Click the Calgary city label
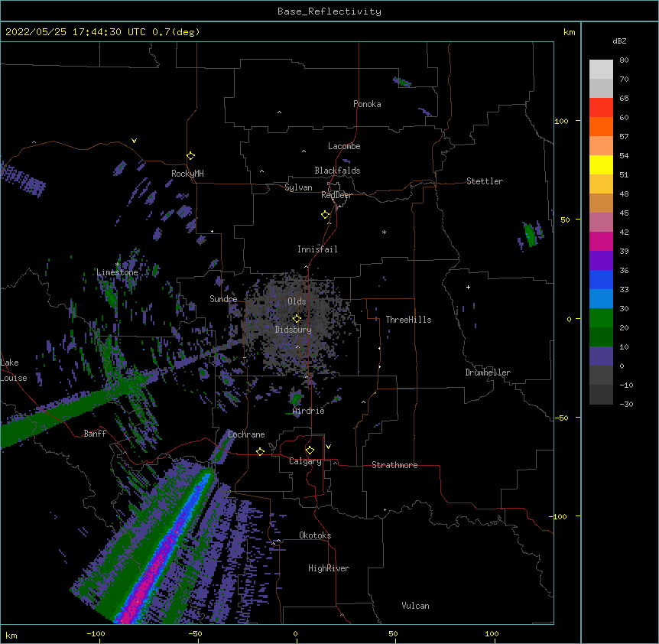Viewport: 659px width, 644px height. [x=305, y=461]
